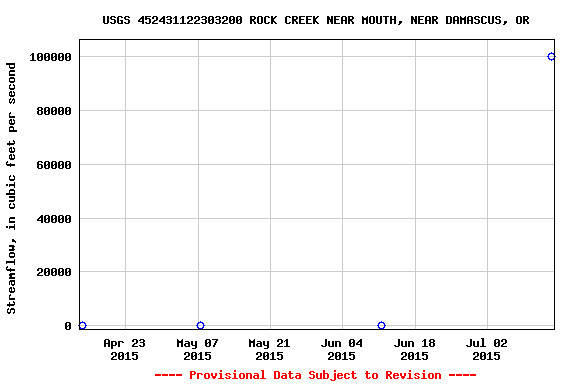Click the y-axis label '60000'
This screenshot has height=384, width=576.
click(x=54, y=165)
